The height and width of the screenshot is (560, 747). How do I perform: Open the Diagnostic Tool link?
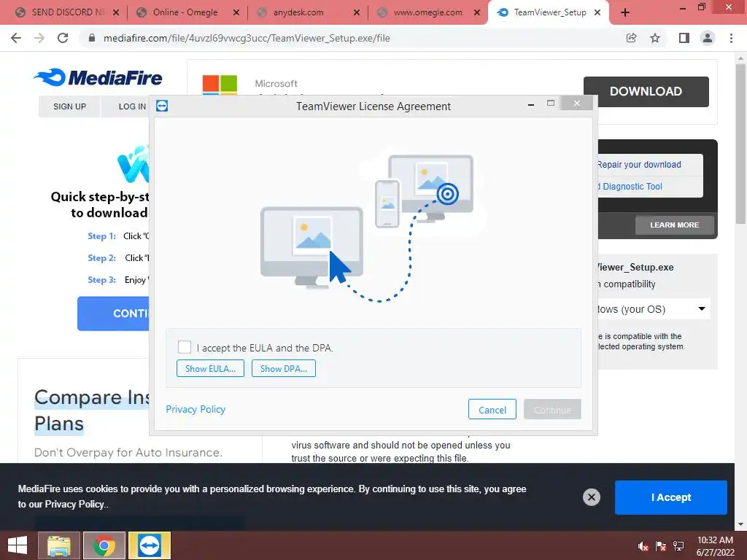(x=630, y=187)
